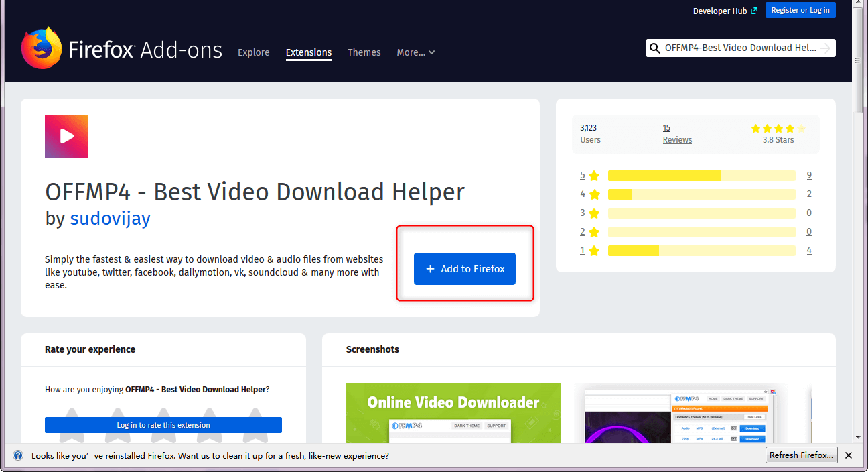Expand the More... dropdown menu

(x=415, y=52)
